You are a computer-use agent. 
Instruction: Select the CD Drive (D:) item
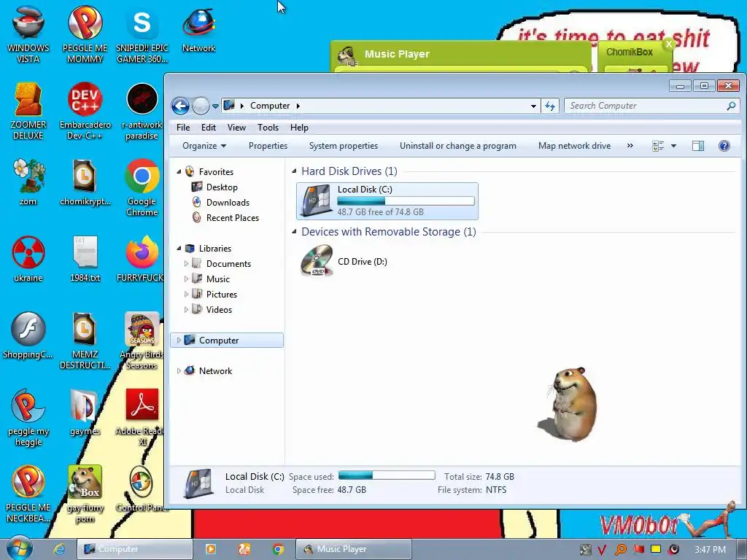[x=344, y=261]
